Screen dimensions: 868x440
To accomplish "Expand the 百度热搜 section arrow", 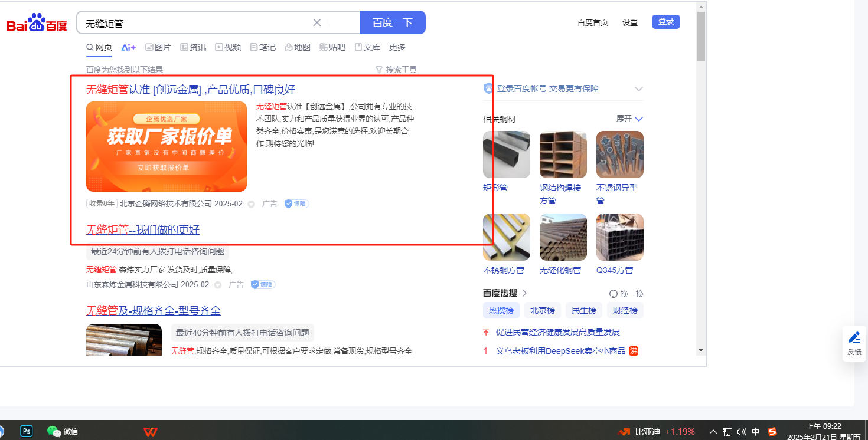I will pyautogui.click(x=524, y=293).
